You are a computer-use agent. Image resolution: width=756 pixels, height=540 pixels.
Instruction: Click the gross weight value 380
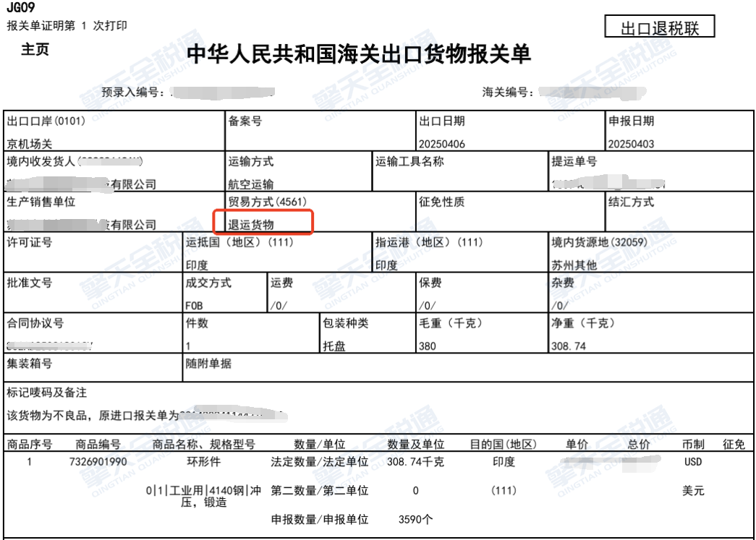pos(428,346)
